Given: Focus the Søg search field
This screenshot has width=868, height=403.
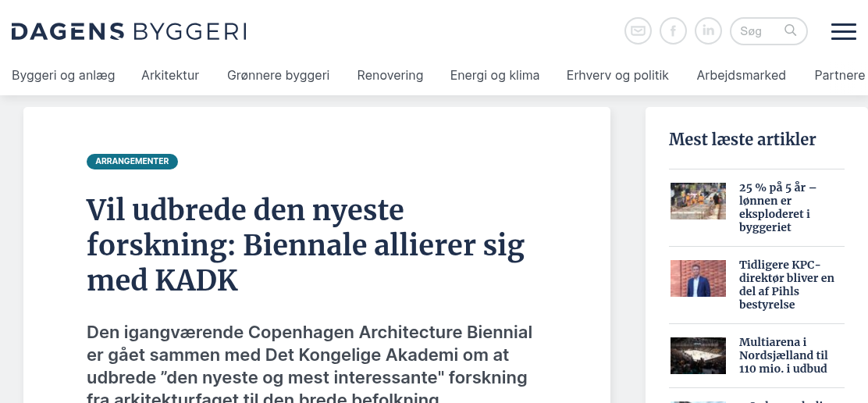Looking at the screenshot, I should click(x=768, y=31).
